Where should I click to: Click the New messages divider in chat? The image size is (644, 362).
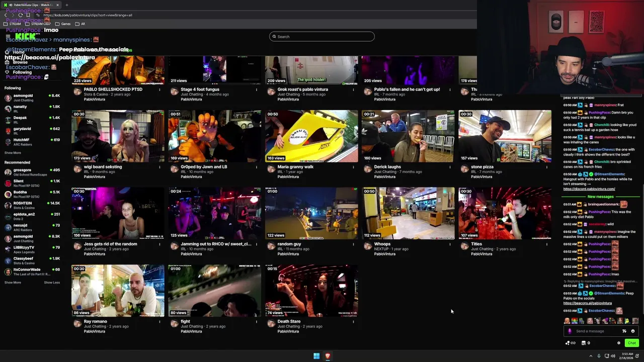(x=600, y=197)
